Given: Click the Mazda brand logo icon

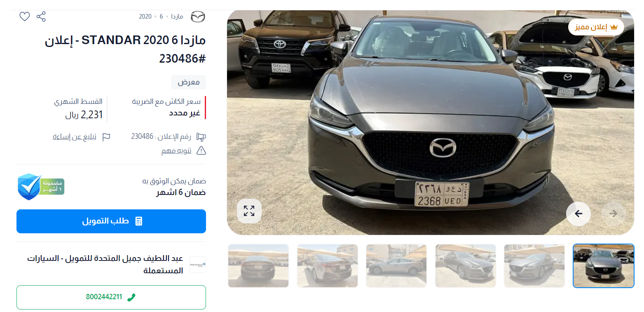Looking at the screenshot, I should click(198, 17).
